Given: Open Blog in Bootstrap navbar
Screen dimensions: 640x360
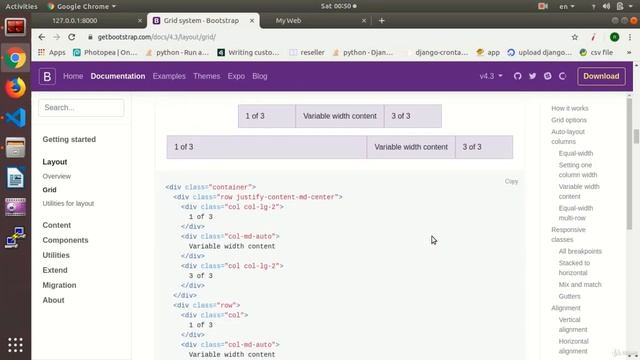Looking at the screenshot, I should [260, 76].
